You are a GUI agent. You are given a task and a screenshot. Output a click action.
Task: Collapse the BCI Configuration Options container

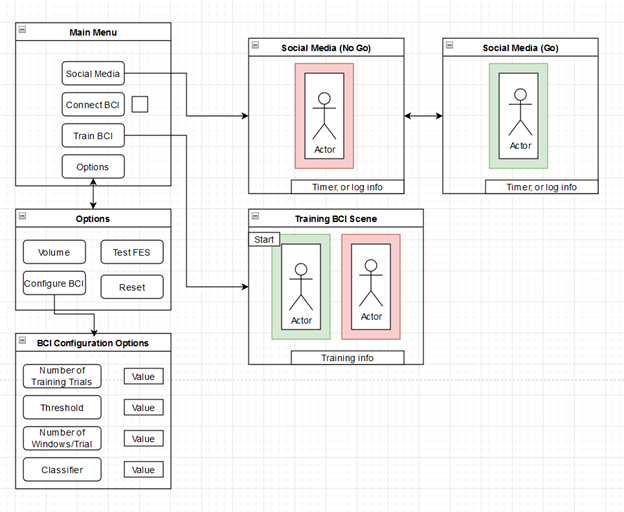[22, 342]
